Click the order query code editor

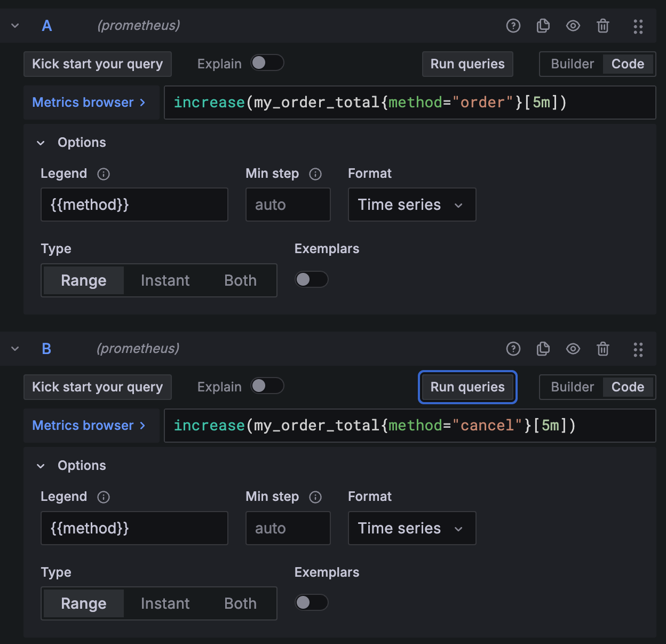[410, 103]
